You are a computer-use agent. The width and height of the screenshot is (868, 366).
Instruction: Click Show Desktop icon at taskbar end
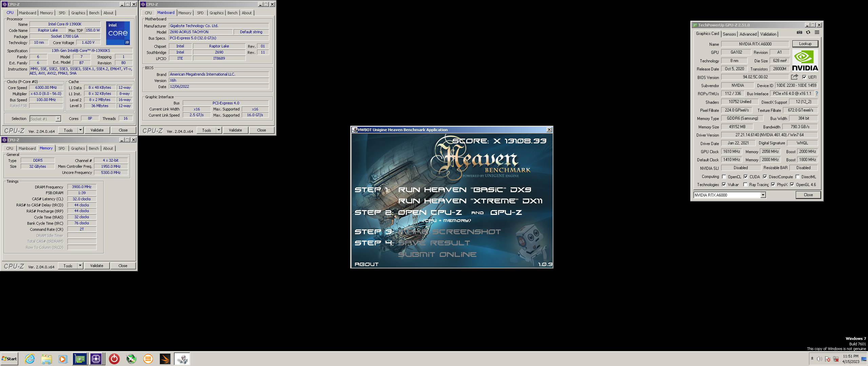pyautogui.click(x=864, y=359)
